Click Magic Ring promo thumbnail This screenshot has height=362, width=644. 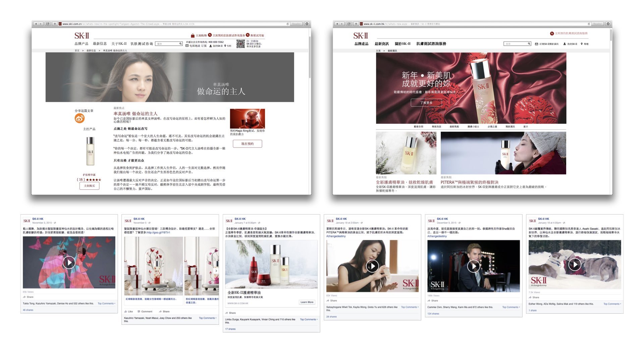247,118
